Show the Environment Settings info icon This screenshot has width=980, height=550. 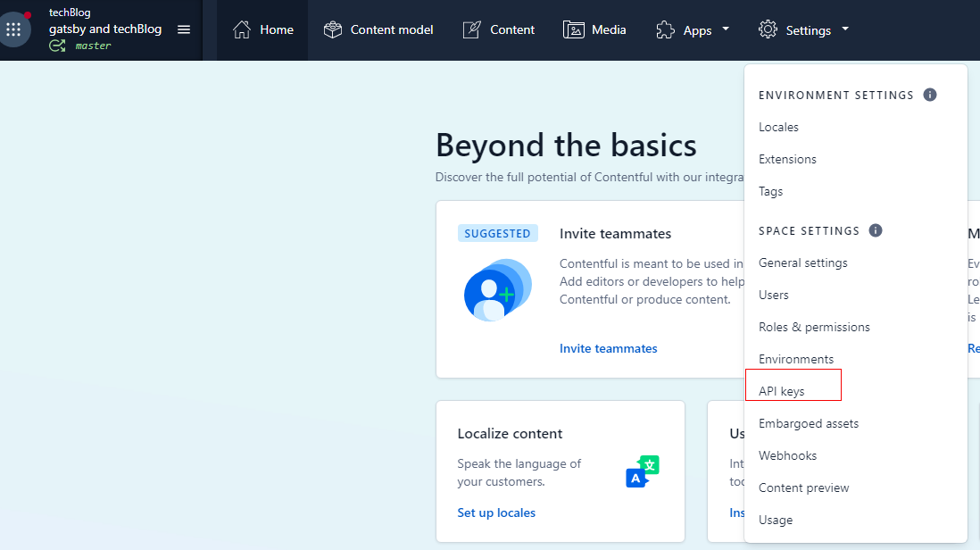(x=930, y=95)
